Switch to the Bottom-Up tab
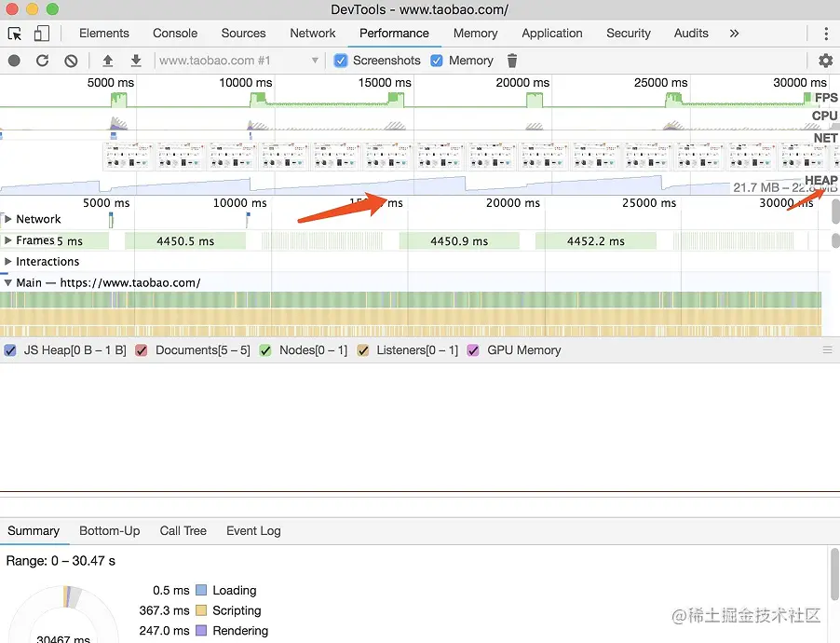The height and width of the screenshot is (643, 840). coord(110,531)
